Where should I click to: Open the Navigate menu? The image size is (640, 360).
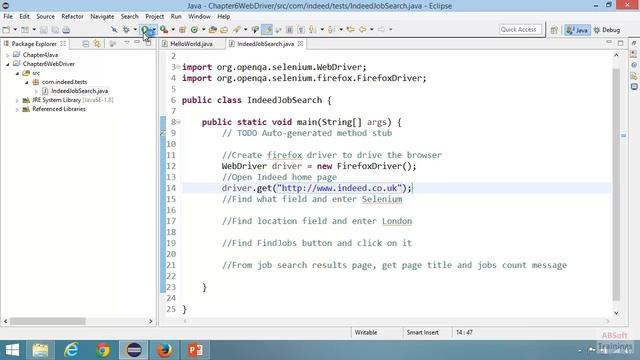tap(102, 16)
